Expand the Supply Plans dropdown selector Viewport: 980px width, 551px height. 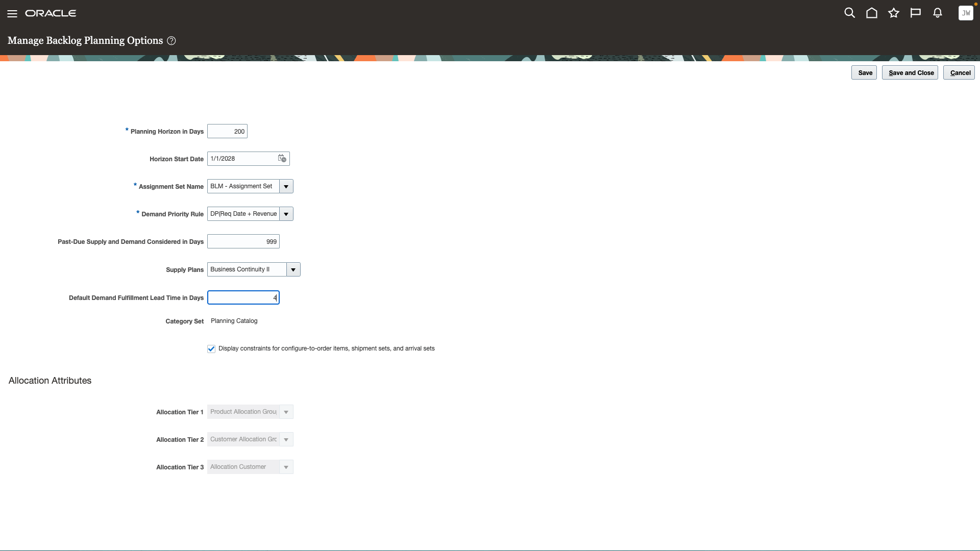click(x=293, y=269)
